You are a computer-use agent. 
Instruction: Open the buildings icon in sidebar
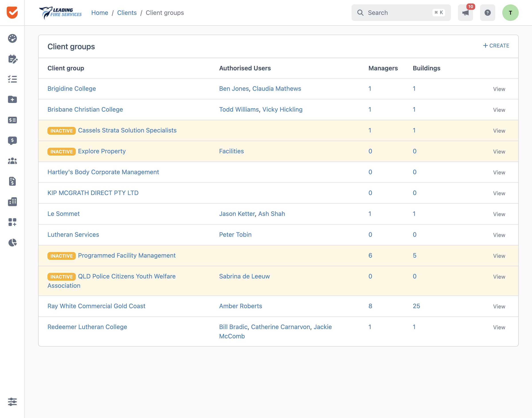pos(12,202)
